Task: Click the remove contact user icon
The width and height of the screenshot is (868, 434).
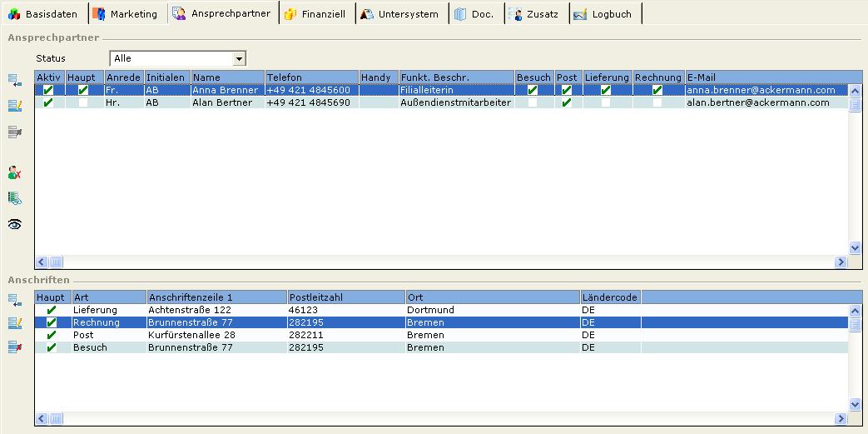Action: pyautogui.click(x=14, y=173)
